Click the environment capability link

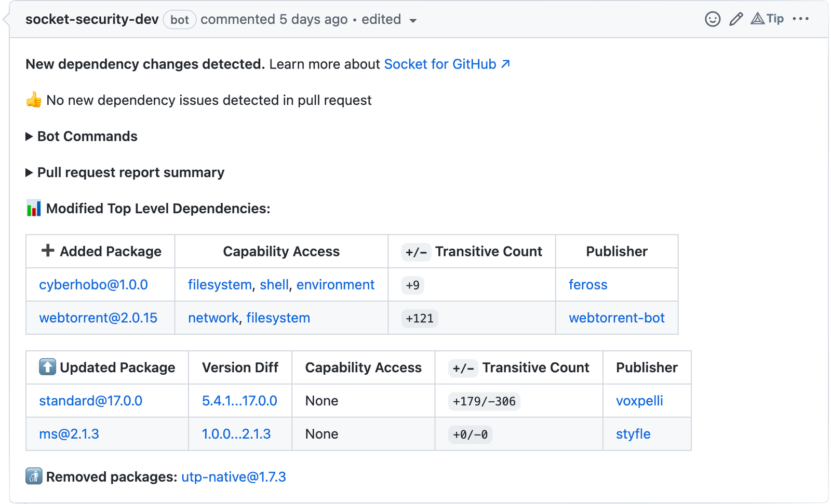[x=336, y=284]
